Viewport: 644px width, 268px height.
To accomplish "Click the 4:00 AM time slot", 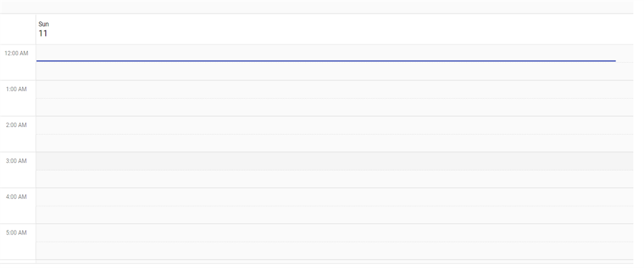I will 333,197.
